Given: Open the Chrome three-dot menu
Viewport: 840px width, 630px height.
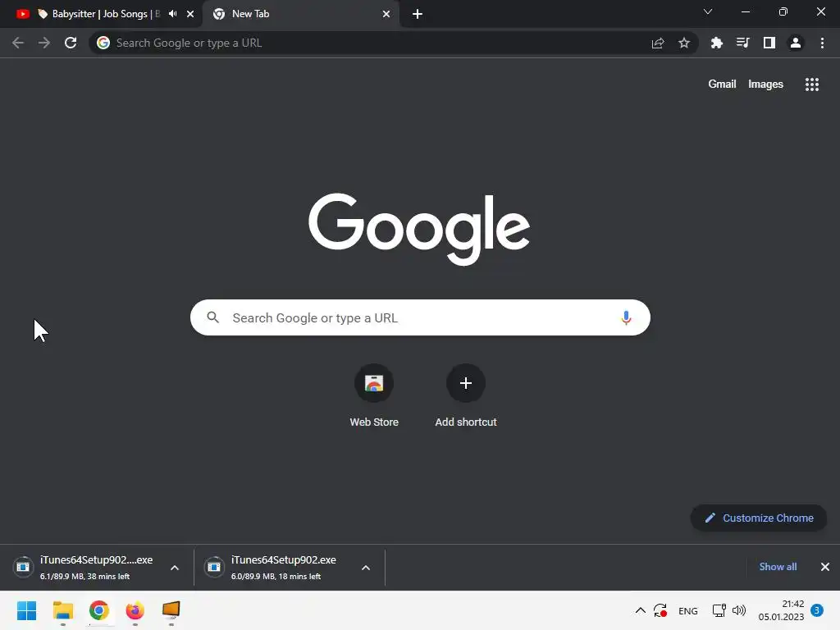Looking at the screenshot, I should click(x=822, y=43).
